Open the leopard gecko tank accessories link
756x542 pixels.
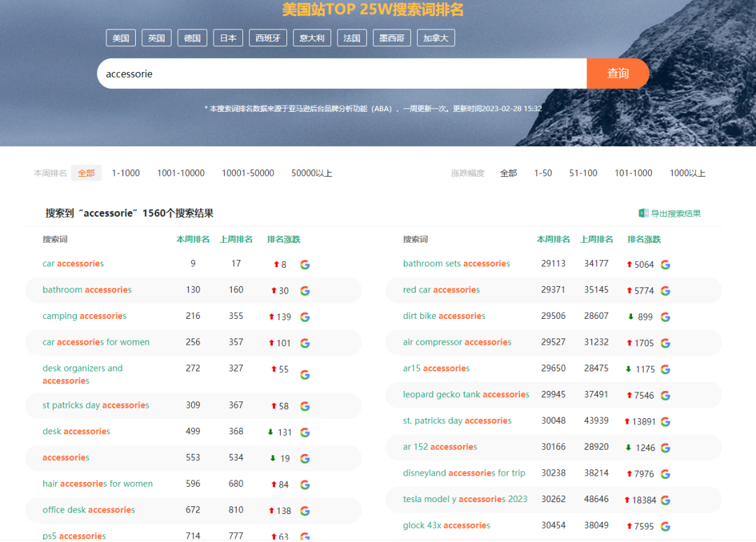466,394
